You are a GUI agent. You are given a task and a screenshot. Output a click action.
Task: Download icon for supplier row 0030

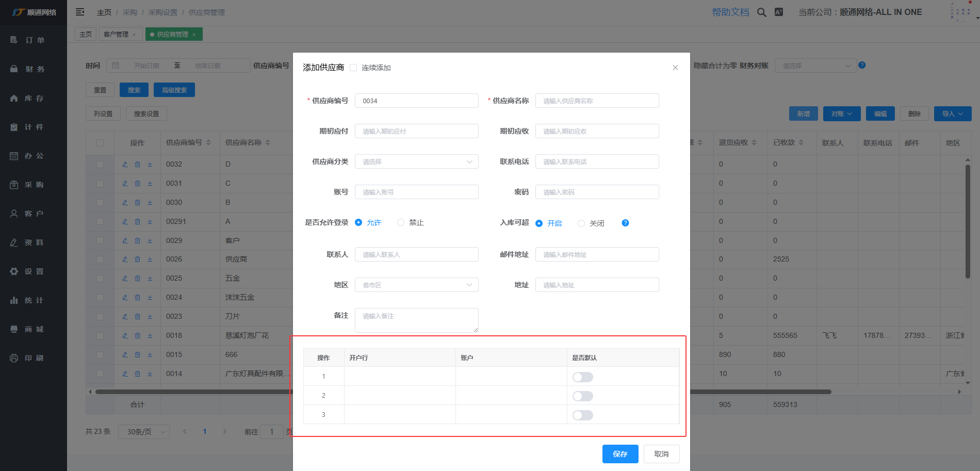tap(150, 202)
